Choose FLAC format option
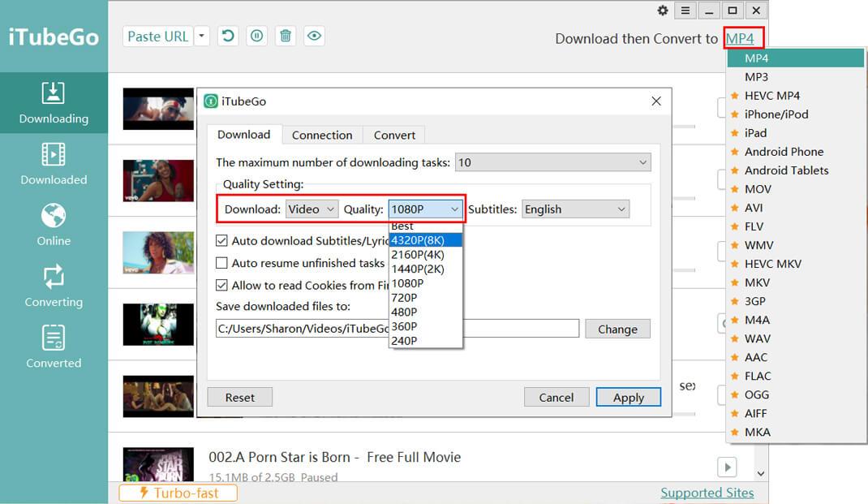This screenshot has width=868, height=504. tap(796, 376)
